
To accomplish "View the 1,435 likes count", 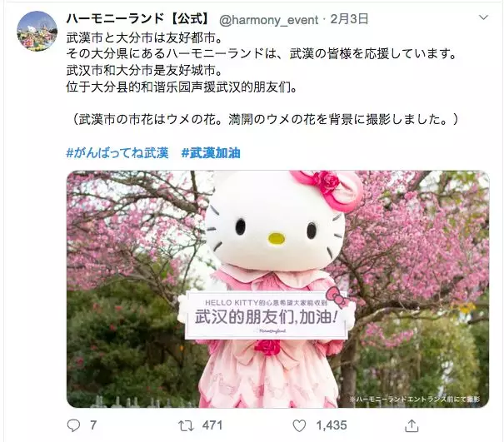I will [x=332, y=425].
